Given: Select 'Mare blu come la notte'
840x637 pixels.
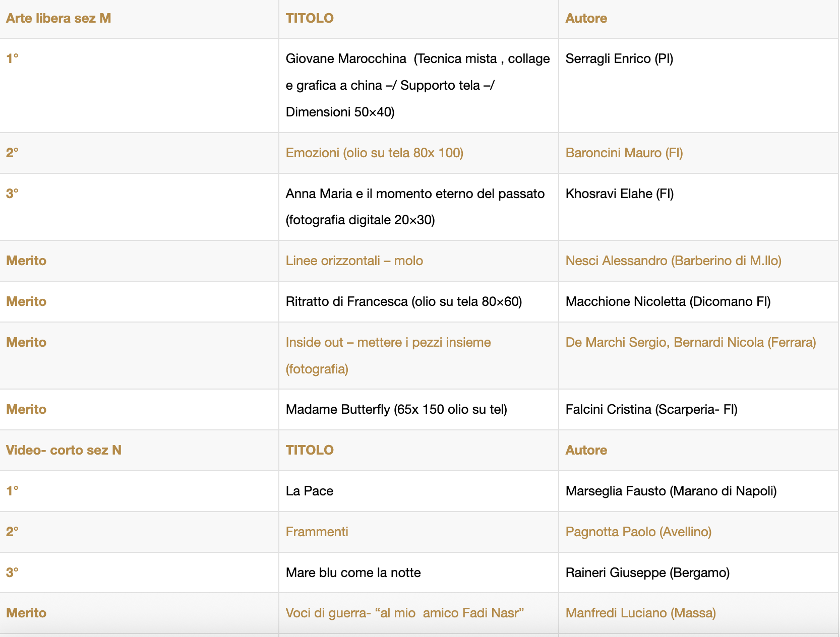Looking at the screenshot, I should click(353, 573).
